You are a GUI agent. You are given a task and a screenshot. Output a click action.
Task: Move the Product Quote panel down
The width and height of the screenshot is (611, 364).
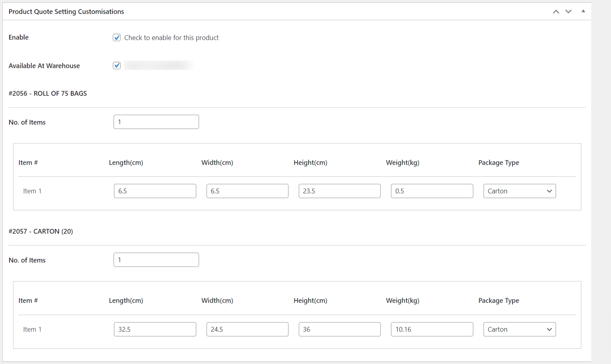tap(568, 11)
